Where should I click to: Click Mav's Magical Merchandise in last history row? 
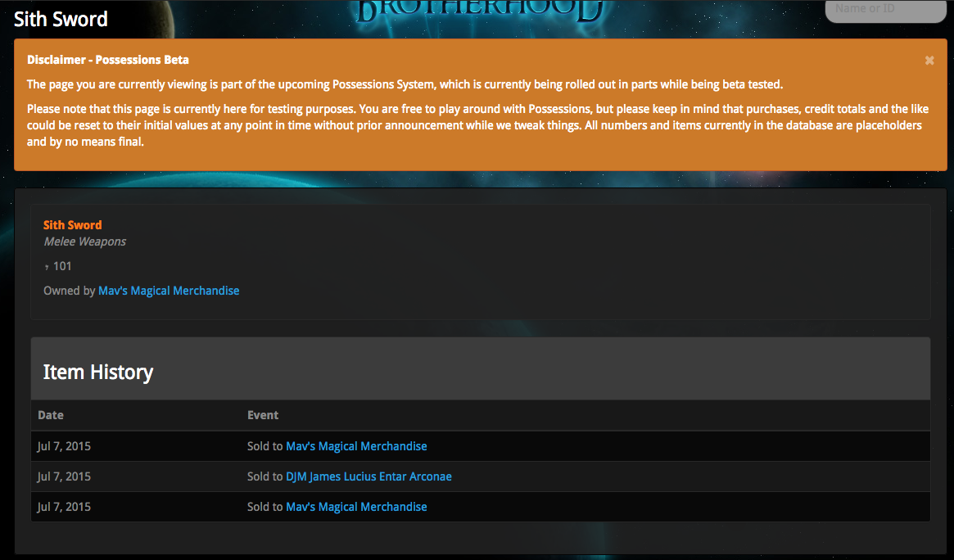(x=356, y=507)
